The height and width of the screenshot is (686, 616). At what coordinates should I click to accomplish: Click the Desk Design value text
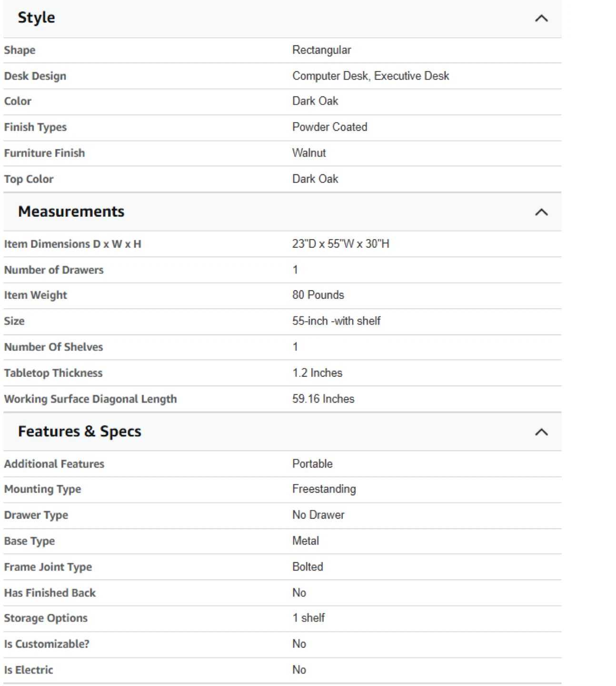(371, 76)
